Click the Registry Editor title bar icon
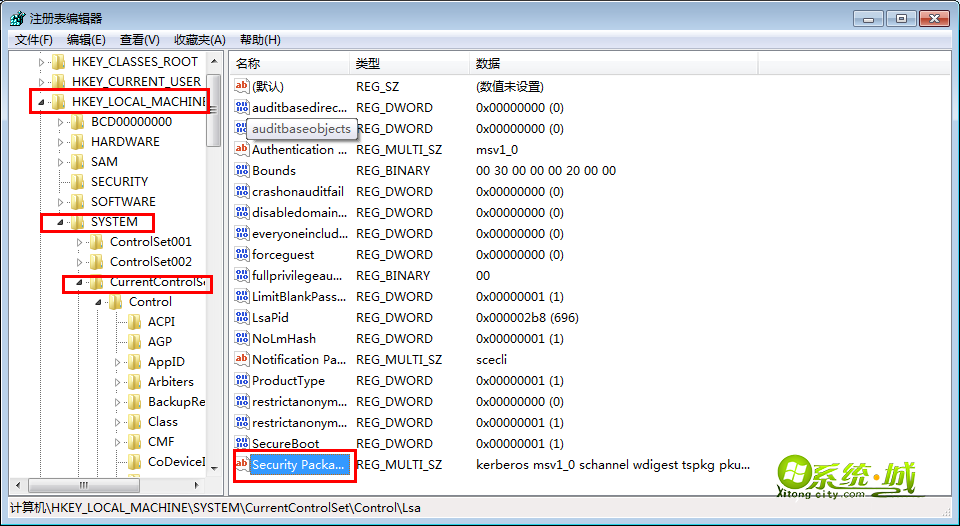Viewport: 960px width, 526px height. 17,18
